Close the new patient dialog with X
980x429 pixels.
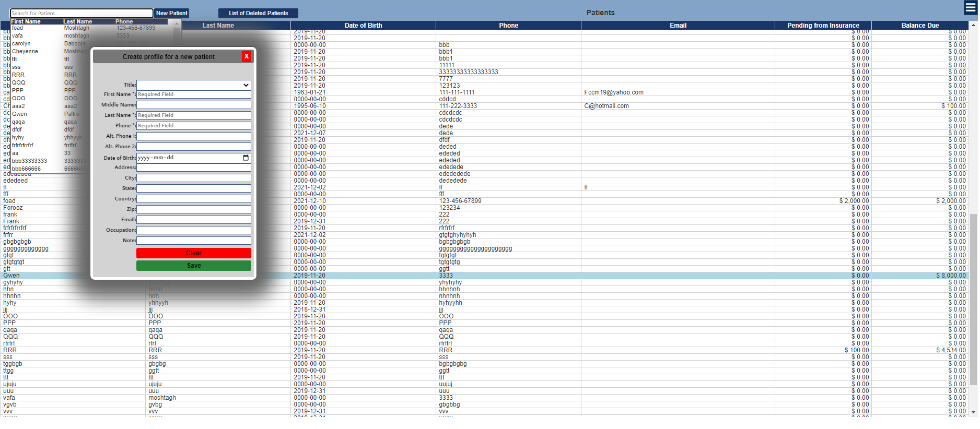point(246,56)
